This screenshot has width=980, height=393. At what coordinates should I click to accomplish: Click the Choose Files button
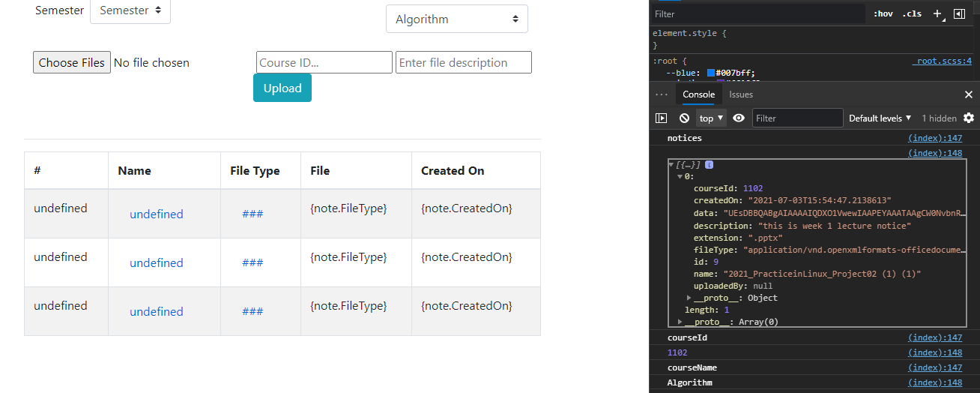coord(72,62)
